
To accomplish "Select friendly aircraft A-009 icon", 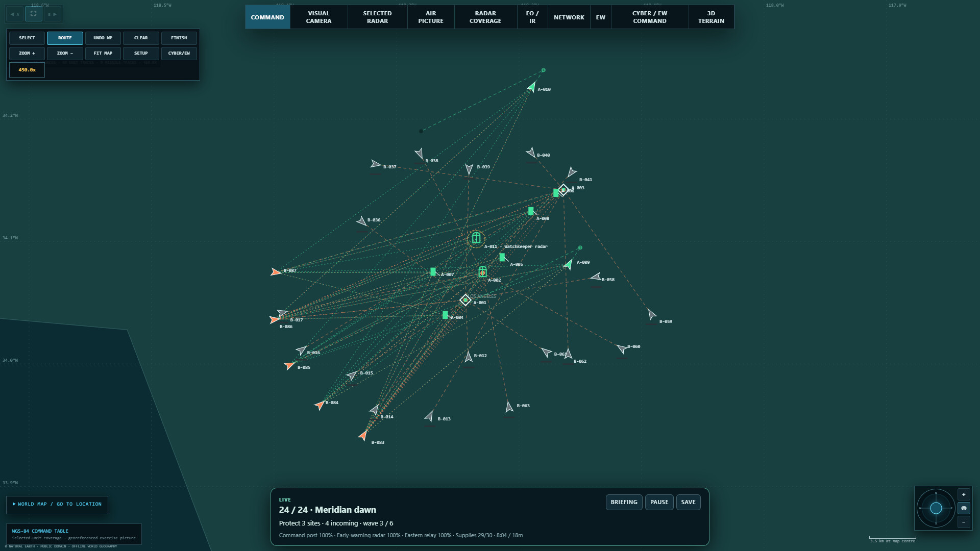I will tap(569, 264).
